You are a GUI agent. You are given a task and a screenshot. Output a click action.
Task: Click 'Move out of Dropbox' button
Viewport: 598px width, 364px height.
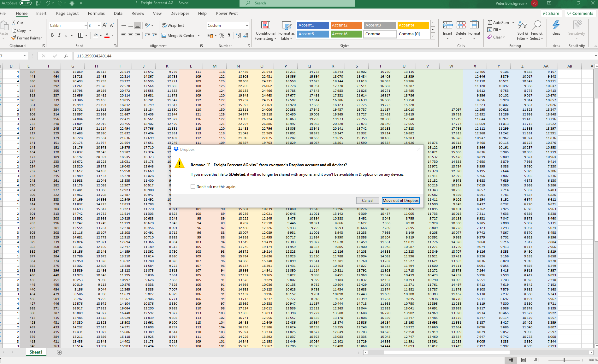(x=401, y=200)
